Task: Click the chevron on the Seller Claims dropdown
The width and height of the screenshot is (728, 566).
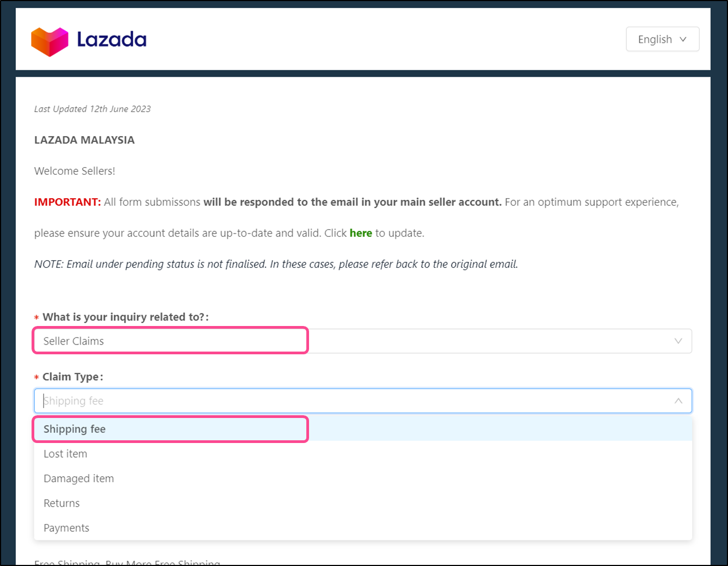Action: pyautogui.click(x=678, y=341)
